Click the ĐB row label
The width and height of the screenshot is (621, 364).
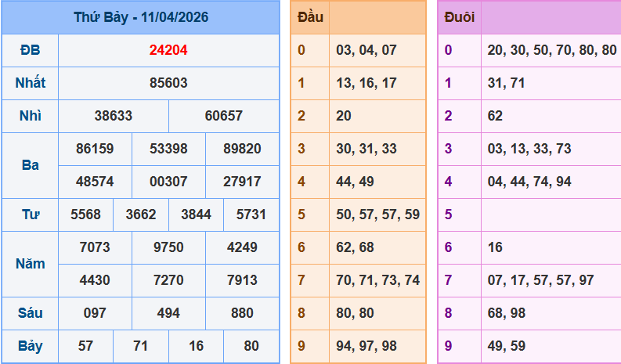[30, 50]
